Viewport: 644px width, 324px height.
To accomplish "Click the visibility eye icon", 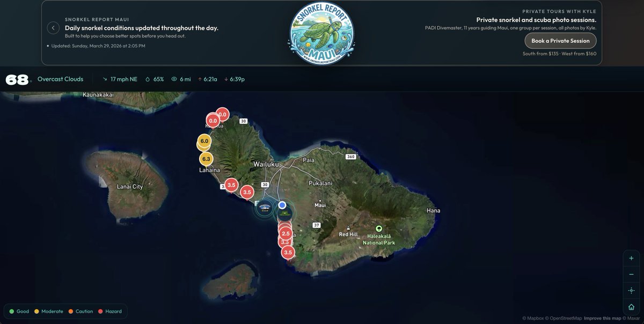I will tap(174, 79).
